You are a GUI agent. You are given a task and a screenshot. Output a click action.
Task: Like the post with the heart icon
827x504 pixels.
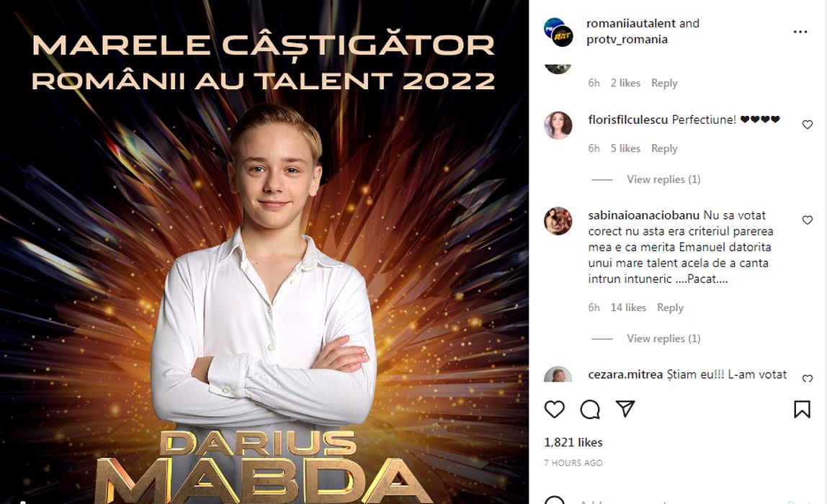555,410
